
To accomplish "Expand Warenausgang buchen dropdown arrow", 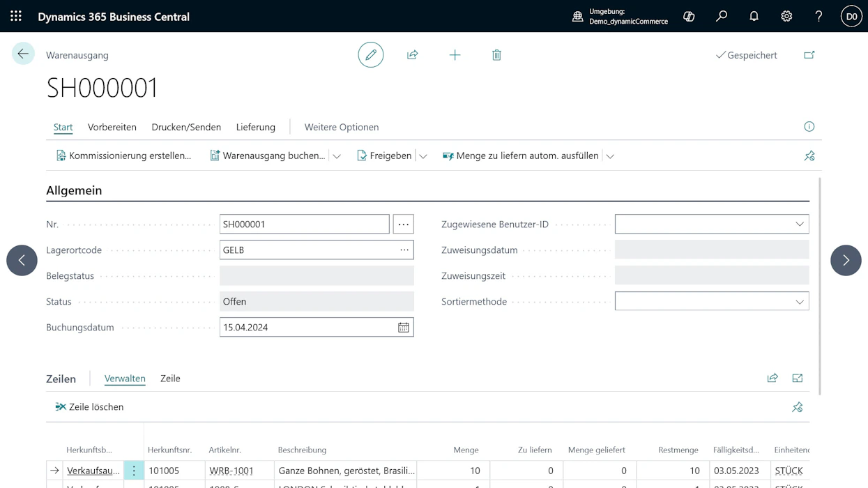I will [x=337, y=156].
